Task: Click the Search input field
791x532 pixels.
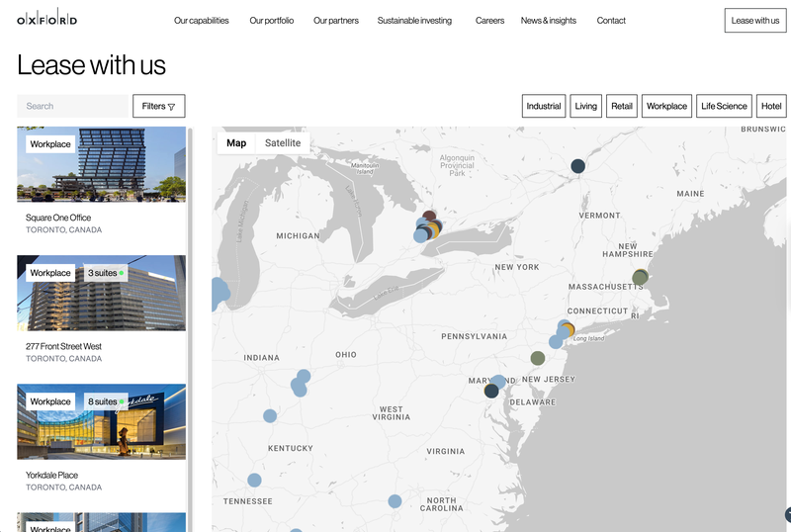Action: (72, 106)
